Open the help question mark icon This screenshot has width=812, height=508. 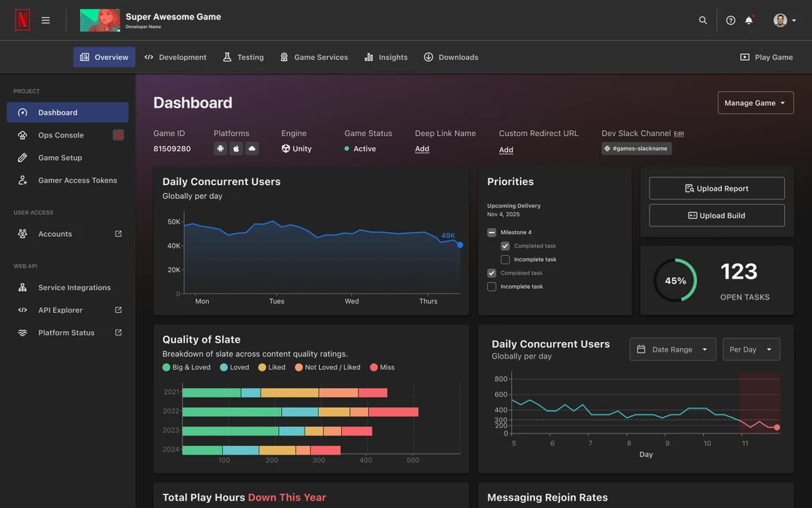[730, 20]
